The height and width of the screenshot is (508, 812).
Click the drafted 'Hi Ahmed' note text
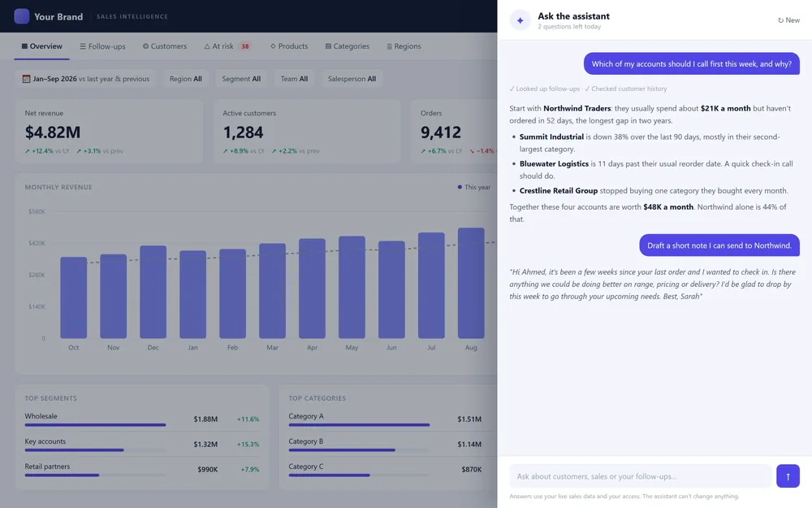tap(653, 284)
